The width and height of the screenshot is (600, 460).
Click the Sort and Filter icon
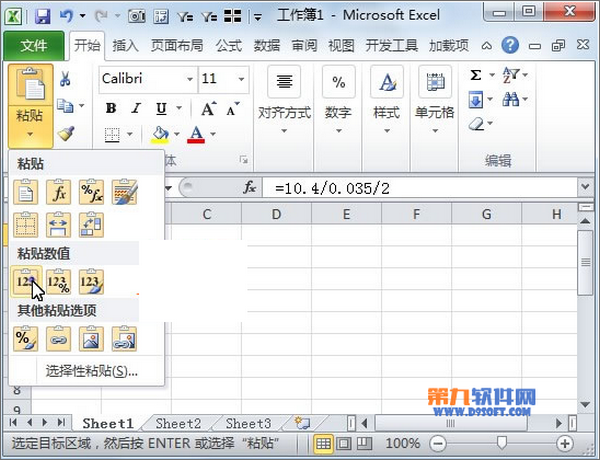(511, 75)
